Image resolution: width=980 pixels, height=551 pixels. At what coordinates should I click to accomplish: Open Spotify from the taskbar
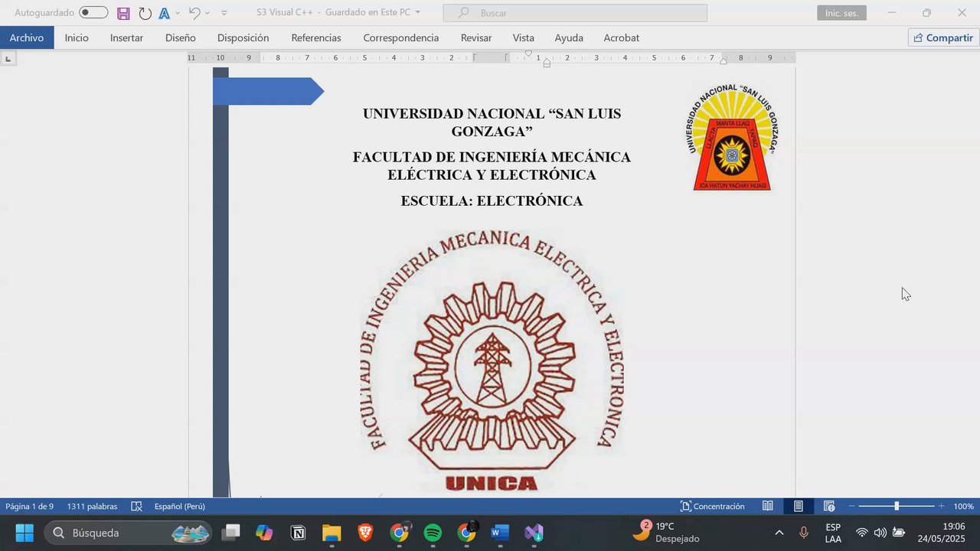point(433,533)
